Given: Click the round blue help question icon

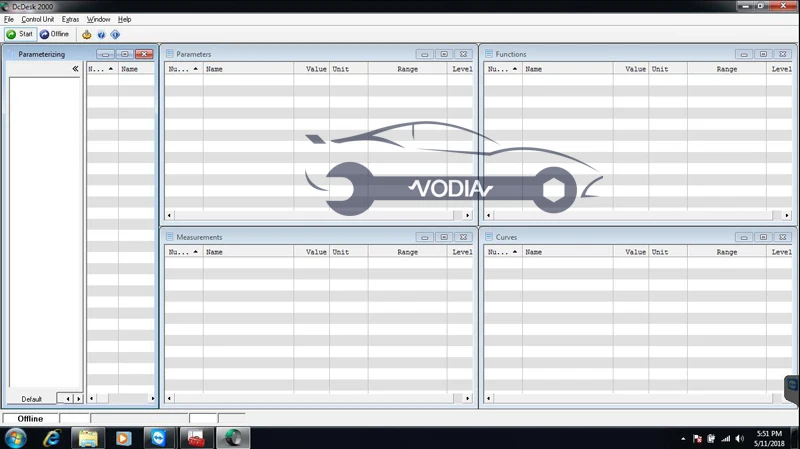Looking at the screenshot, I should click(x=101, y=35).
